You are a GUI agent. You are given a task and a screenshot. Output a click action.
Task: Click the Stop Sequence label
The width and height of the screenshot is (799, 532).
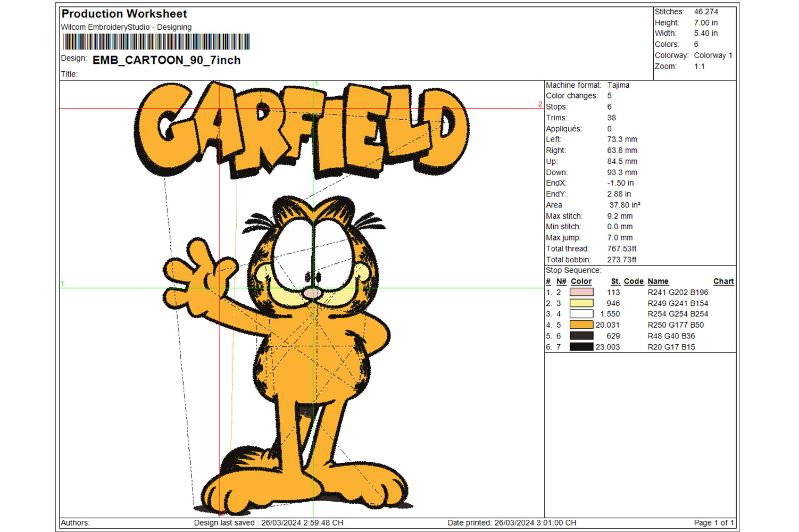click(x=573, y=270)
